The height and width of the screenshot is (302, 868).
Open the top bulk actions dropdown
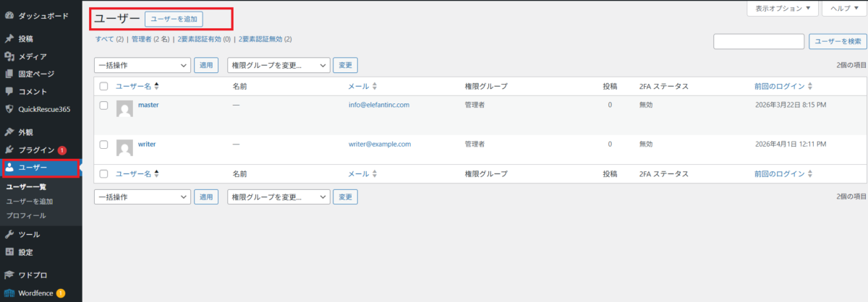click(142, 65)
